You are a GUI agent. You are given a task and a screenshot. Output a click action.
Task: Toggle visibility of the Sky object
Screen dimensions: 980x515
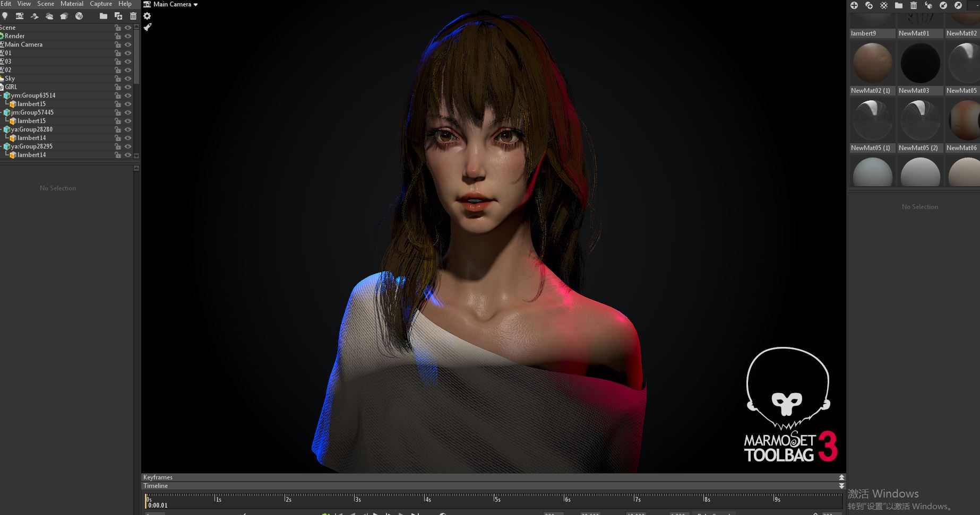click(127, 78)
